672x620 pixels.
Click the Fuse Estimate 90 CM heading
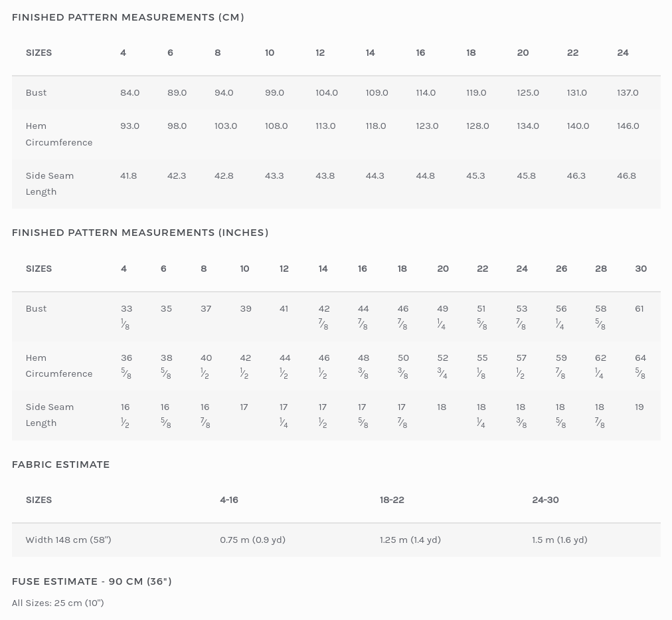coord(92,581)
